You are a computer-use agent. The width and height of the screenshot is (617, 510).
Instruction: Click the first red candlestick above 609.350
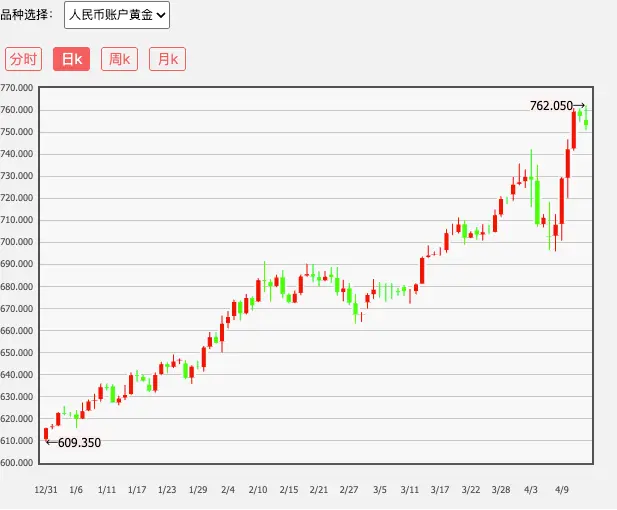pos(46,433)
